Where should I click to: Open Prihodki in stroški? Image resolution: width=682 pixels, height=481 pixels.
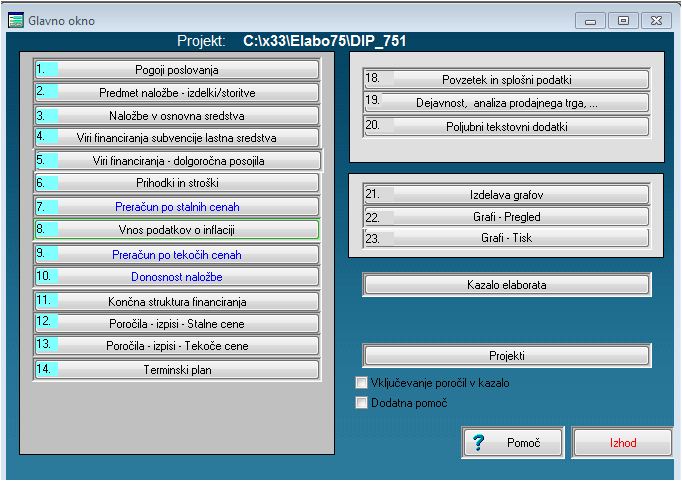coord(177,183)
